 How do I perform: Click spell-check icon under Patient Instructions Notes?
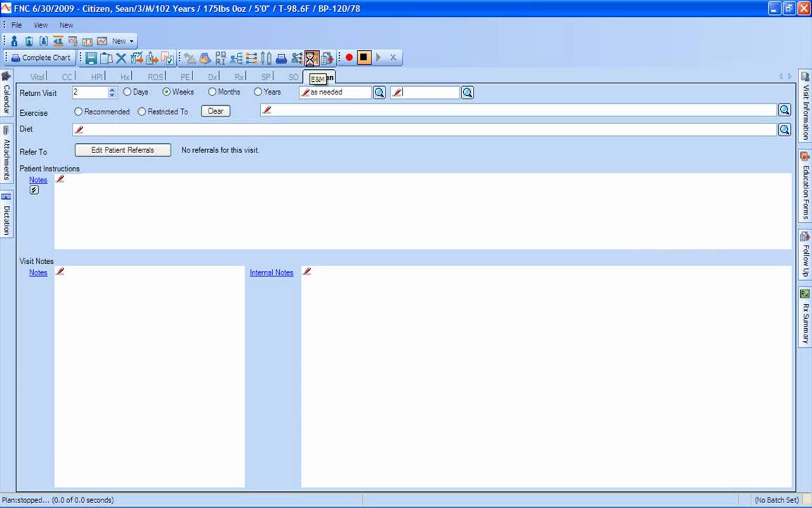[x=34, y=190]
